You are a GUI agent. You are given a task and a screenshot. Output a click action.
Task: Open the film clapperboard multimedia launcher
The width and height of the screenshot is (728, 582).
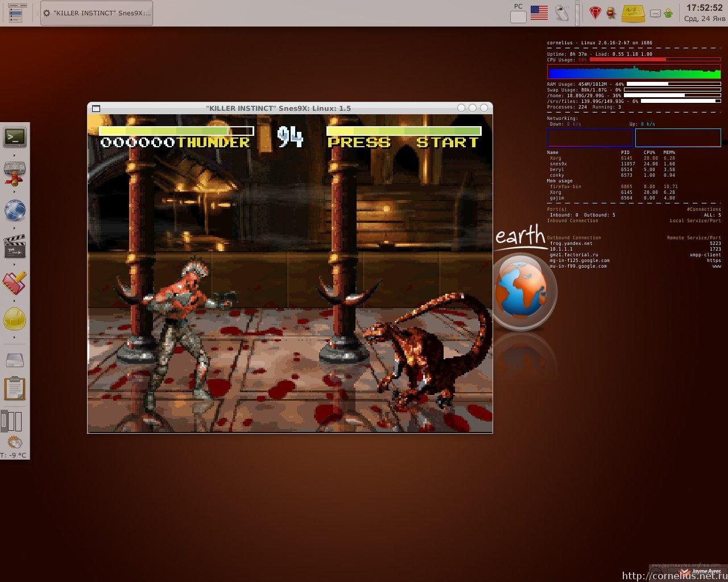tap(15, 246)
